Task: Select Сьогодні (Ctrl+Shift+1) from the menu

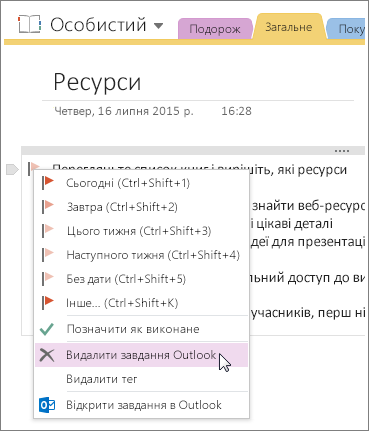Action: pyautogui.click(x=141, y=183)
